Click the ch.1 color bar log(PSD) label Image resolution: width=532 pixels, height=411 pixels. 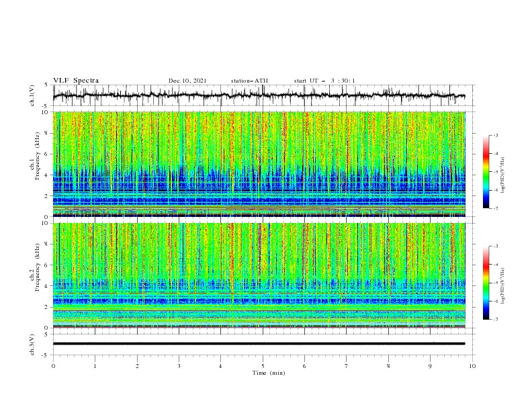click(503, 175)
